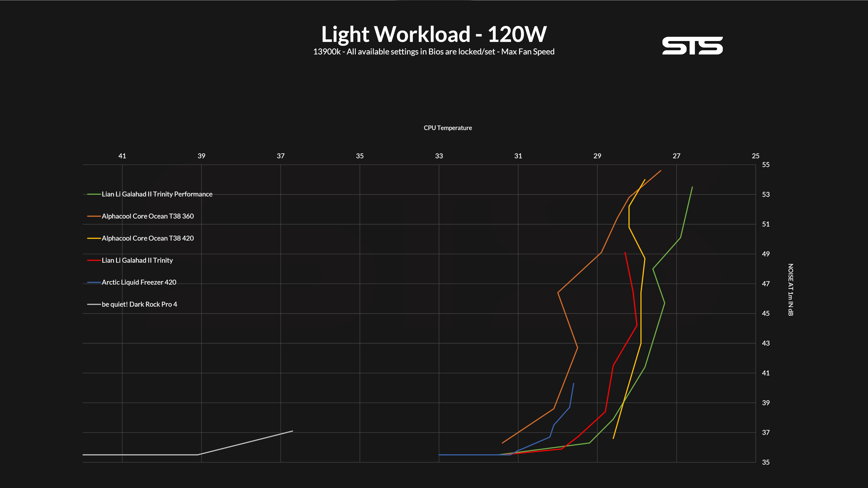
Task: Click the noise axis label 41
Action: click(x=766, y=373)
